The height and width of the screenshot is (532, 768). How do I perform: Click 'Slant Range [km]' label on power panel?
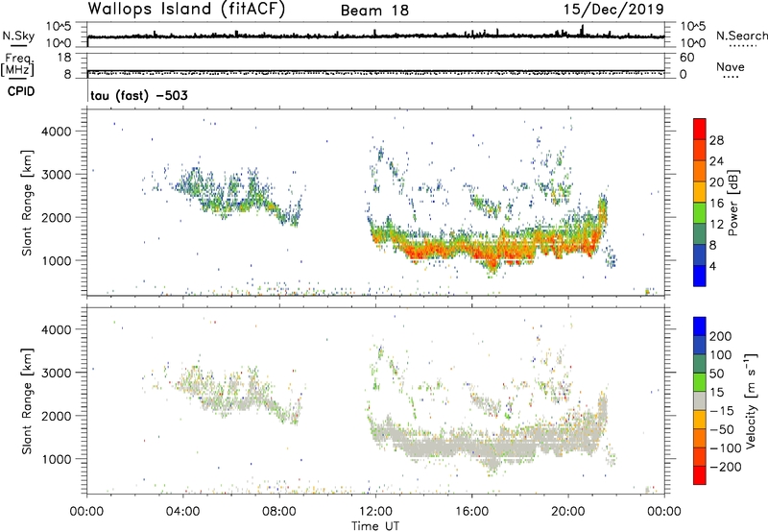tap(27, 203)
